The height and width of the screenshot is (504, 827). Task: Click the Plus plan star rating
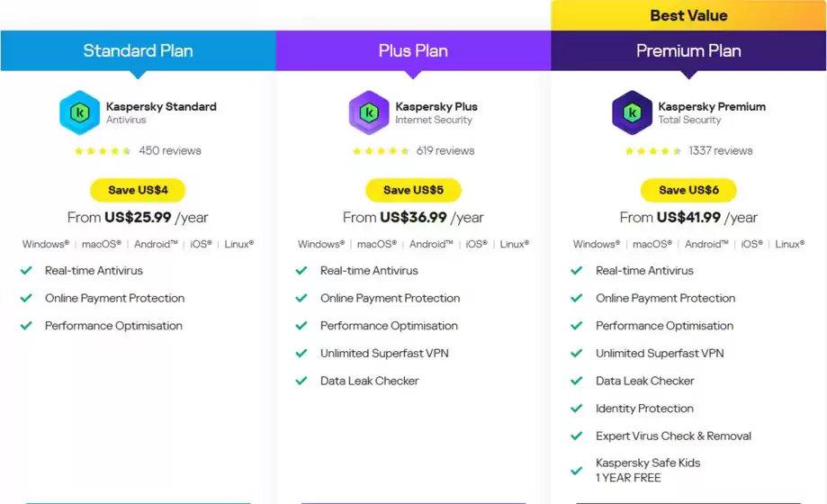tap(381, 151)
